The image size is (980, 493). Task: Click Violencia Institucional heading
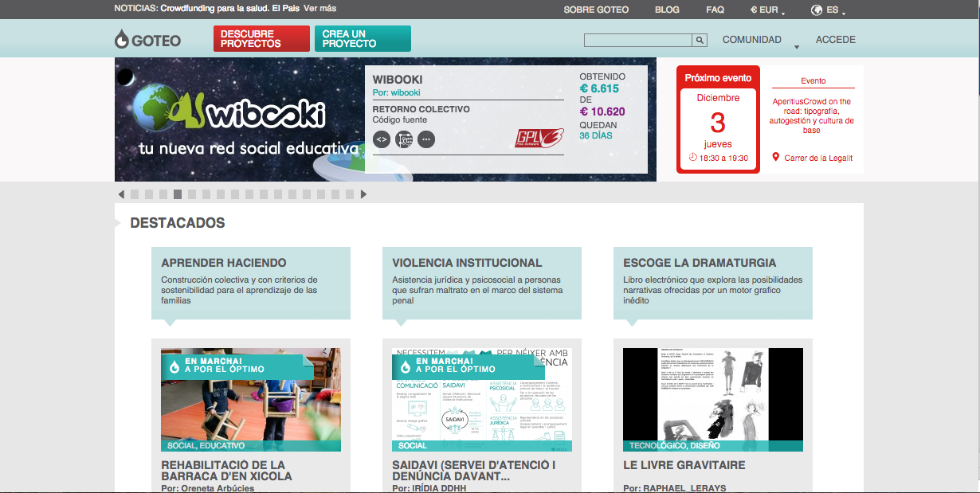(x=467, y=263)
